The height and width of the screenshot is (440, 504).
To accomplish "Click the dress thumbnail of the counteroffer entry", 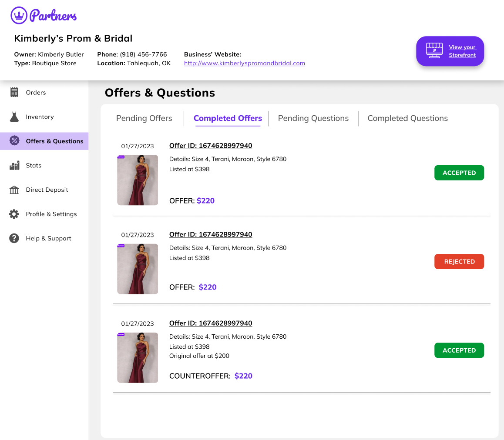I will tap(138, 358).
